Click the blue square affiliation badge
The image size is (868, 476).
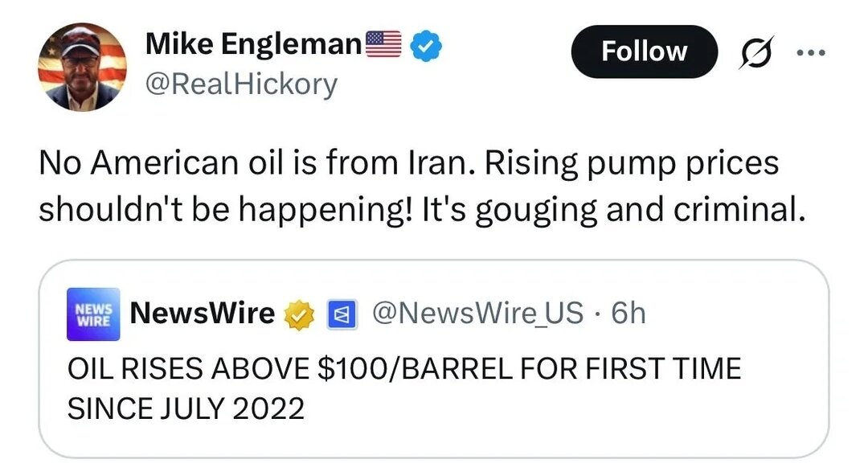click(338, 314)
